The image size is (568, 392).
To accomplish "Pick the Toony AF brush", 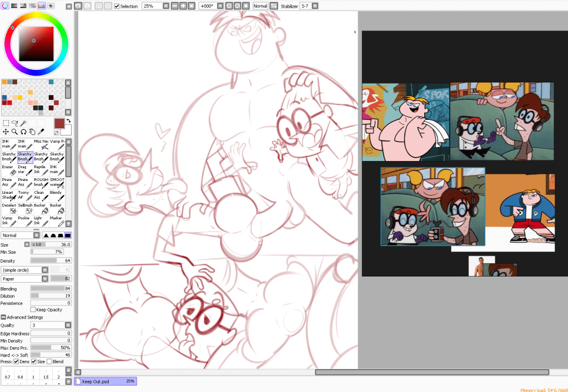I will 24,194.
